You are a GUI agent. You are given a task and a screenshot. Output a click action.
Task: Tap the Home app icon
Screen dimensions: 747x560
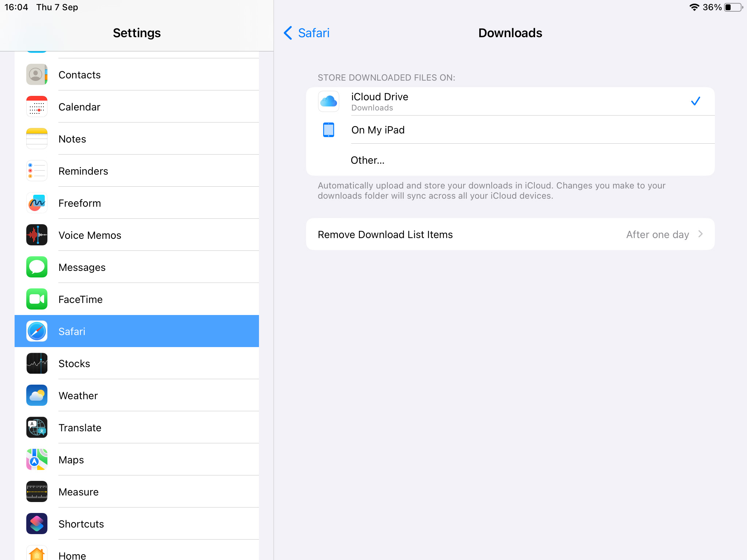coord(37,553)
